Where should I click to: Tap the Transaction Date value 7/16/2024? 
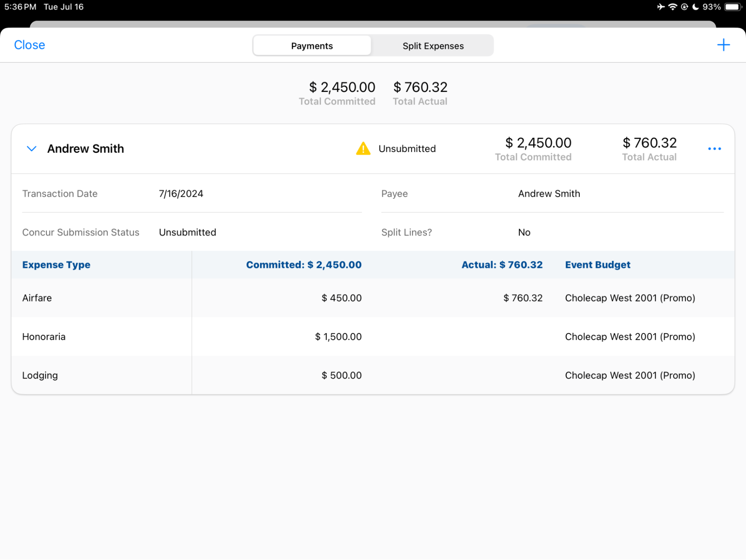[181, 194]
